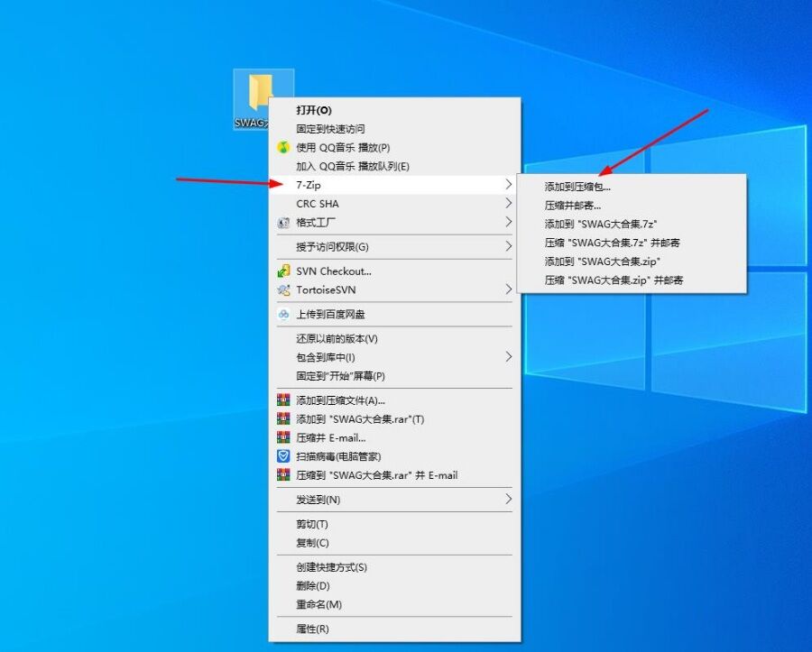Choose 剪切(T) from the menu
The image size is (812, 652).
394,524
